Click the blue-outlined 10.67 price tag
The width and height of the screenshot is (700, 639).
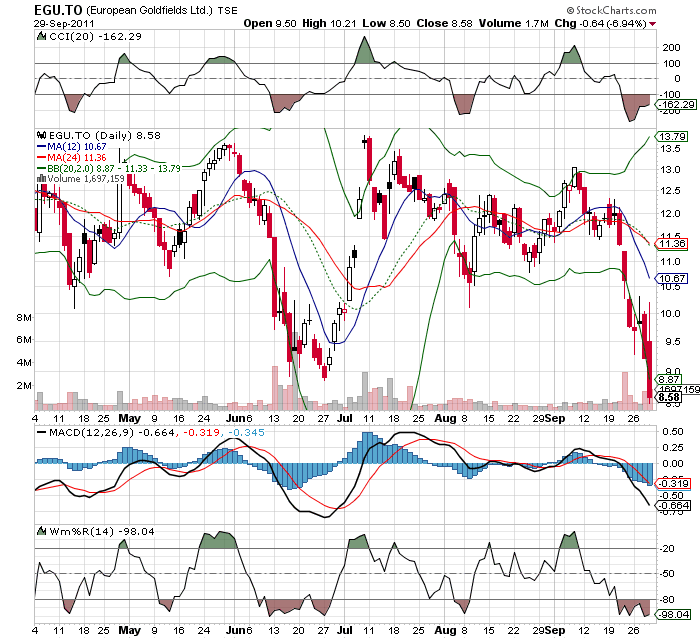coord(671,278)
